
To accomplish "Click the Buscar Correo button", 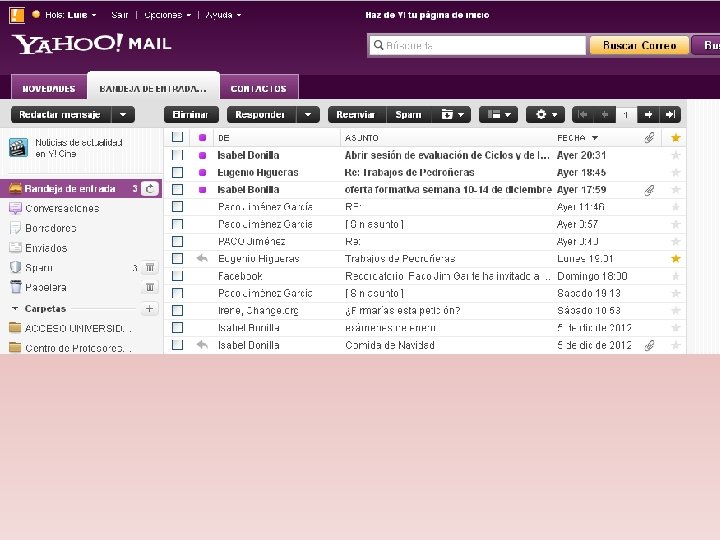I will (639, 45).
